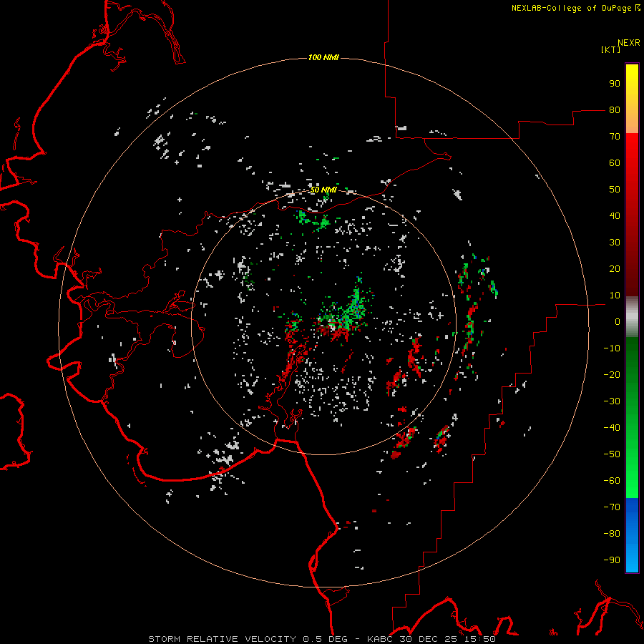Screen dimensions: 644x644
Task: Click the -50 value on the velocity scale
Action: [612, 454]
